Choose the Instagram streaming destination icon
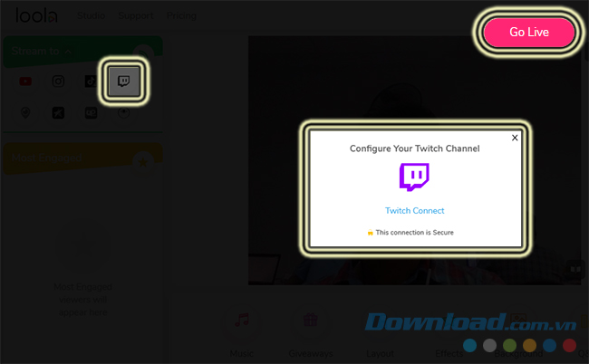Viewport: 589px width, 364px height. tap(58, 81)
